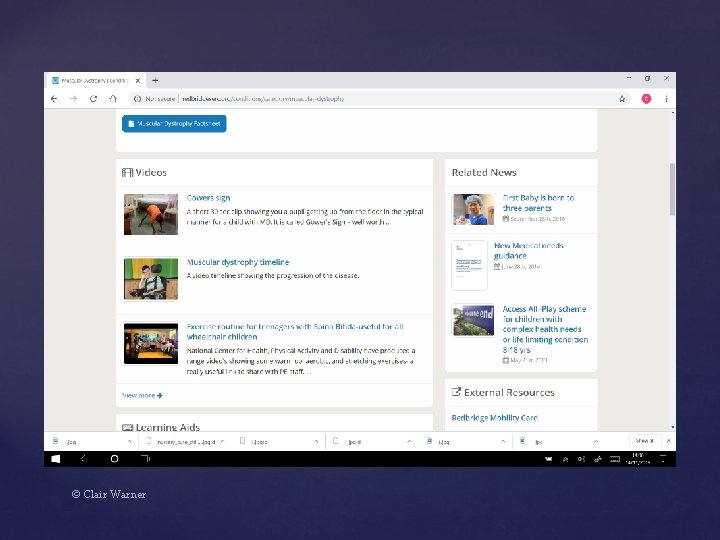Click the taskbar back arrow
The width and height of the screenshot is (720, 540).
[x=83, y=459]
